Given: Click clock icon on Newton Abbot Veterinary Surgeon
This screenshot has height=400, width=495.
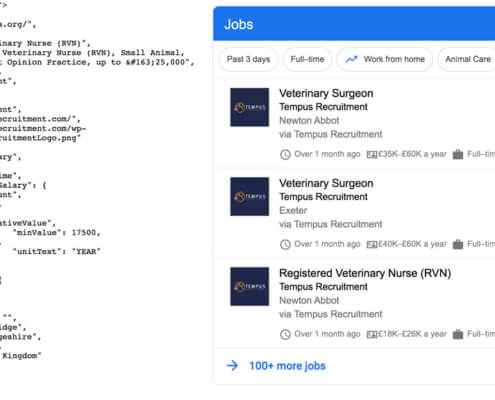Looking at the screenshot, I should (x=285, y=155).
